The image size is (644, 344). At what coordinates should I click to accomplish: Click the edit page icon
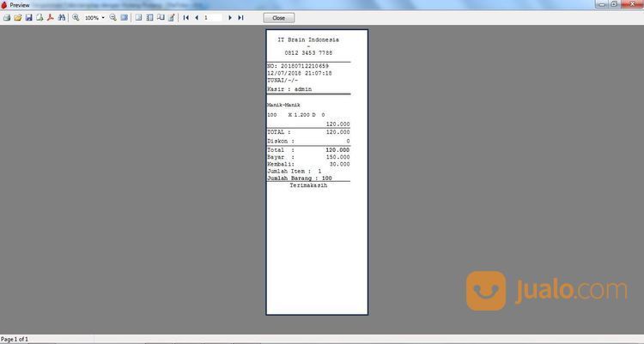click(172, 18)
